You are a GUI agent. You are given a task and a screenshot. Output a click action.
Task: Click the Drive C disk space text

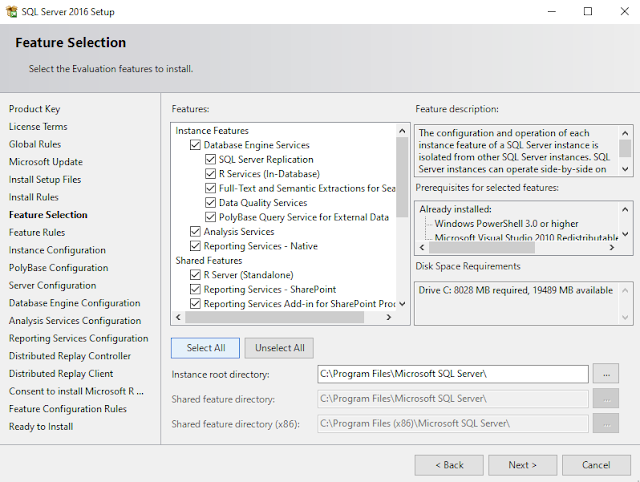pos(516,290)
